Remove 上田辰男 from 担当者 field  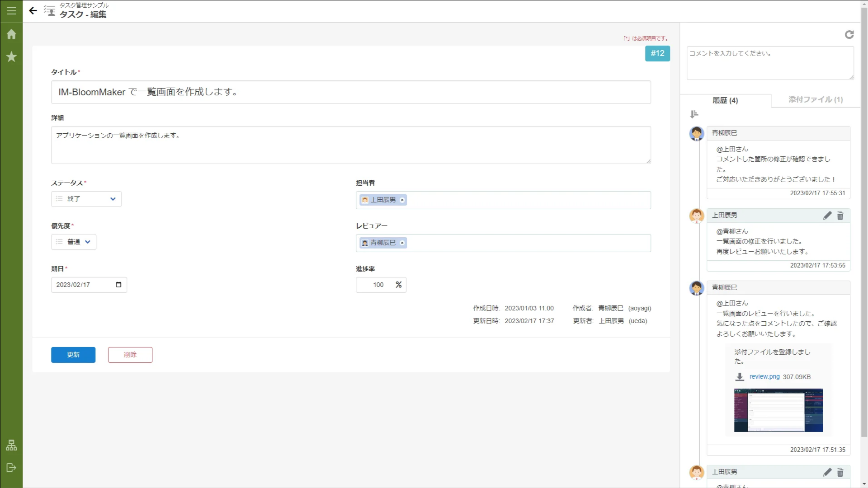(402, 200)
